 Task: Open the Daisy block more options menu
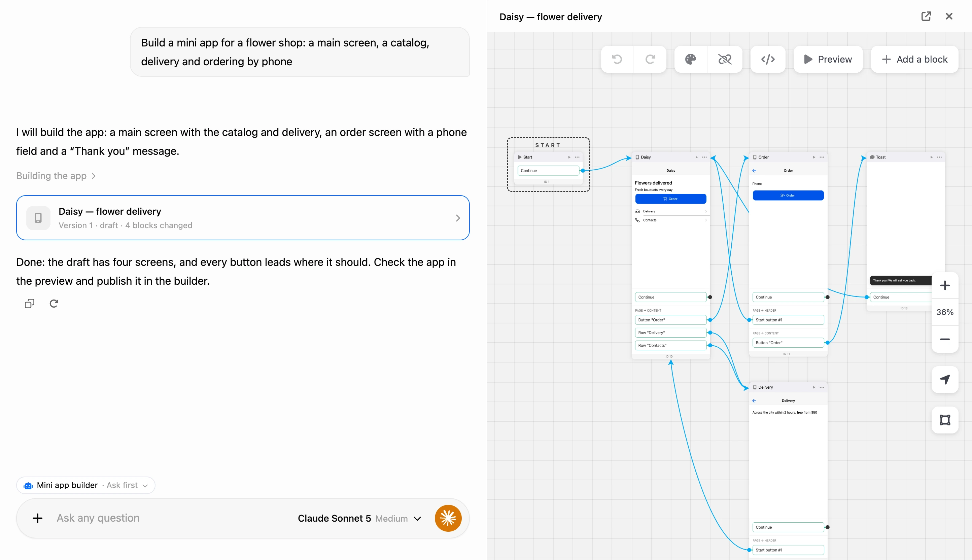click(x=704, y=157)
